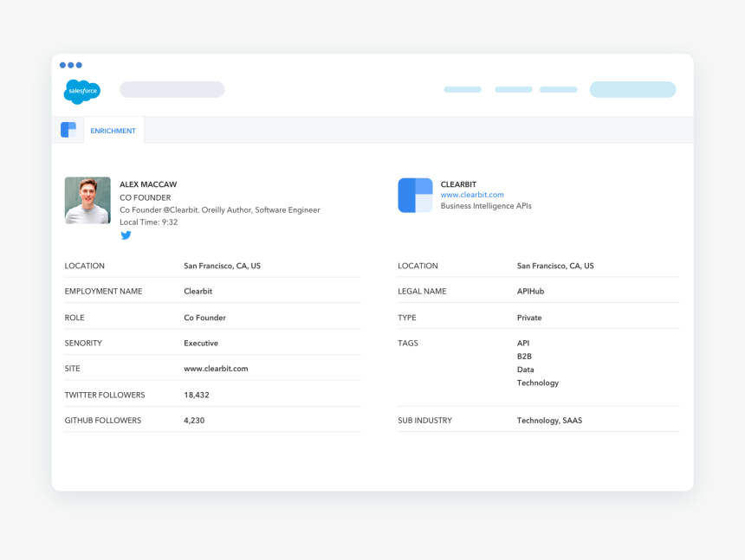This screenshot has height=560, width=745.
Task: Click the Site value www.clearbit.com
Action: 217,369
